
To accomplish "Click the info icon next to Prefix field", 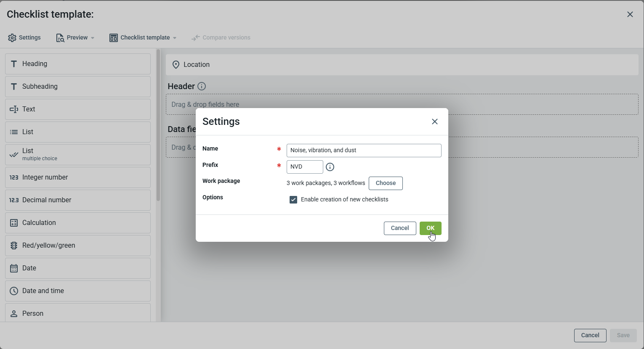I will [x=330, y=167].
